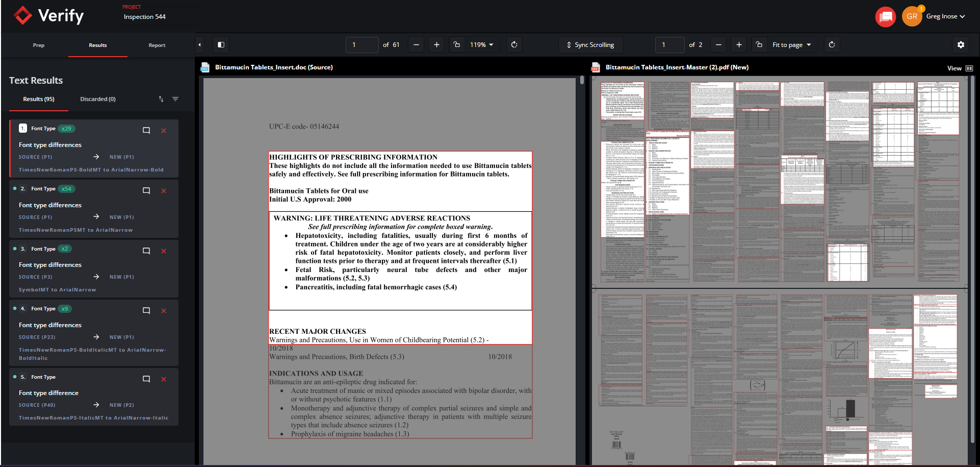Discard result 4 with the red X
Screen dimensions: 980x467
click(x=164, y=311)
